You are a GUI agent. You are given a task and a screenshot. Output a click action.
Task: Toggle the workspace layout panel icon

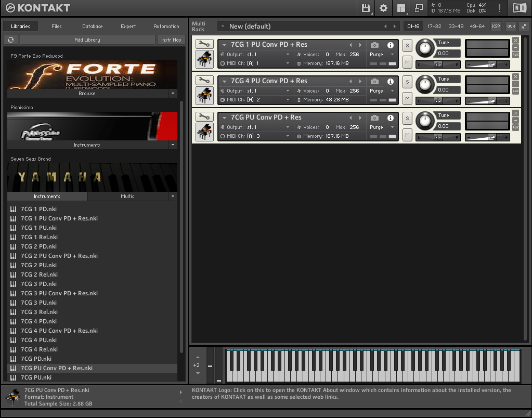pos(401,8)
